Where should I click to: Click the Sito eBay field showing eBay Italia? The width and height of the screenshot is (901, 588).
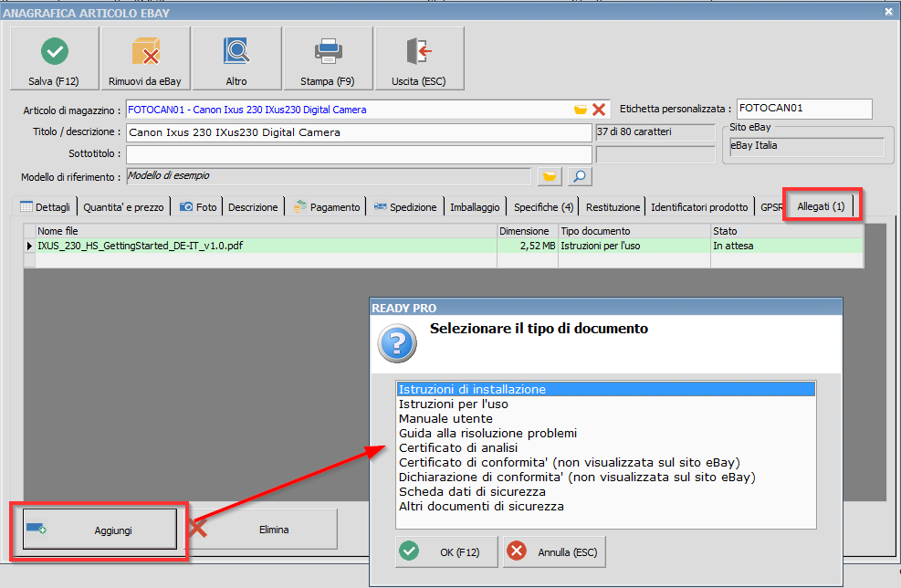807,146
